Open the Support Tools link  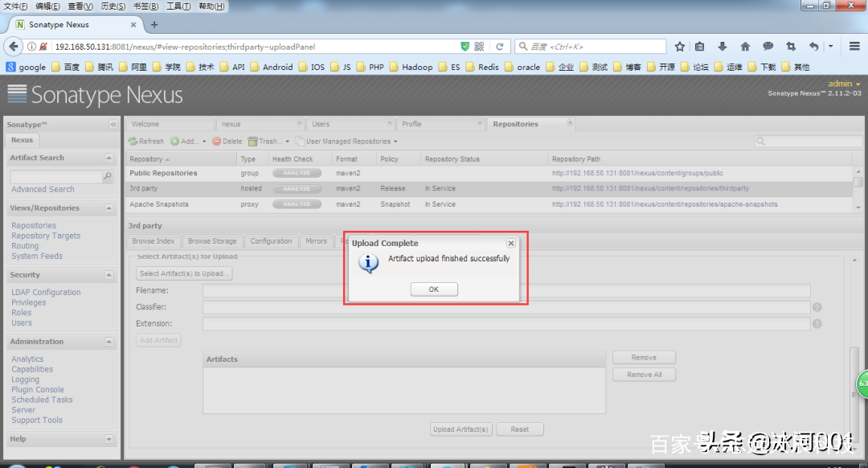point(37,421)
